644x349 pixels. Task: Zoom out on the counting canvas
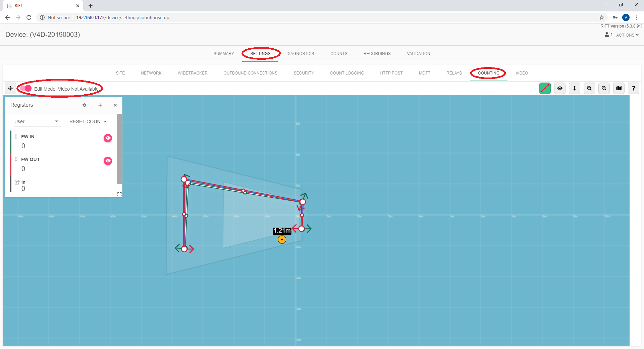[x=604, y=88]
